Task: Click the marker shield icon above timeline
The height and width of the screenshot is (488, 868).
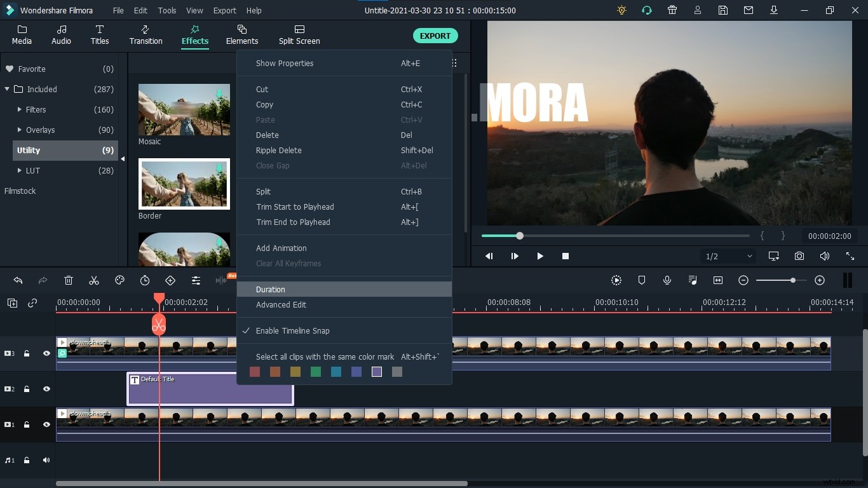Action: [642, 280]
